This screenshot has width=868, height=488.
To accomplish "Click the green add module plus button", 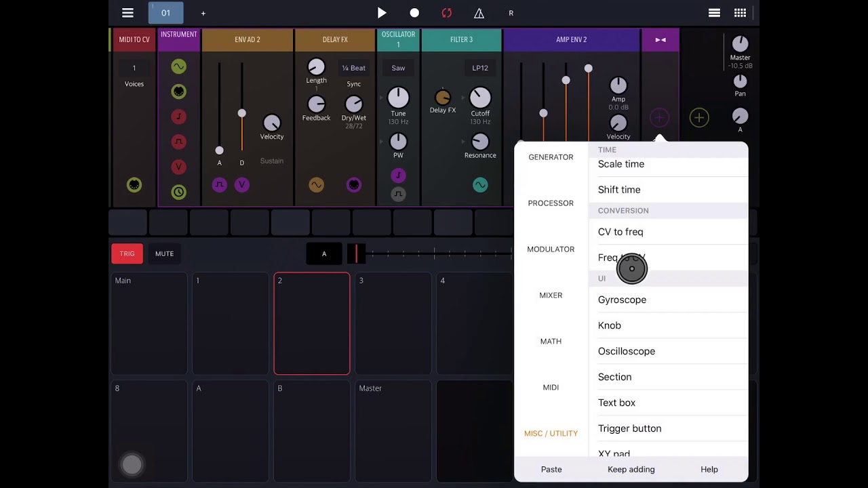I will click(699, 118).
